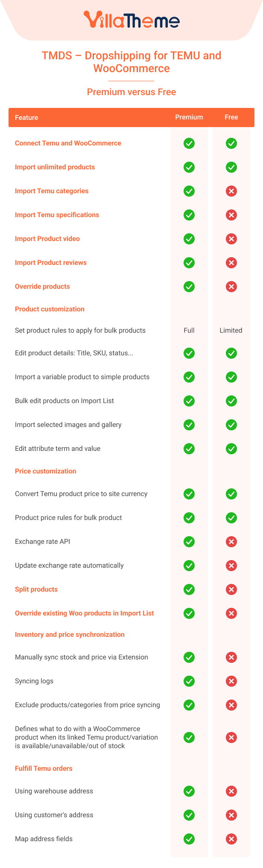Click Free red cross for Split products
Image resolution: width=263 pixels, height=868 pixels.
click(x=231, y=589)
